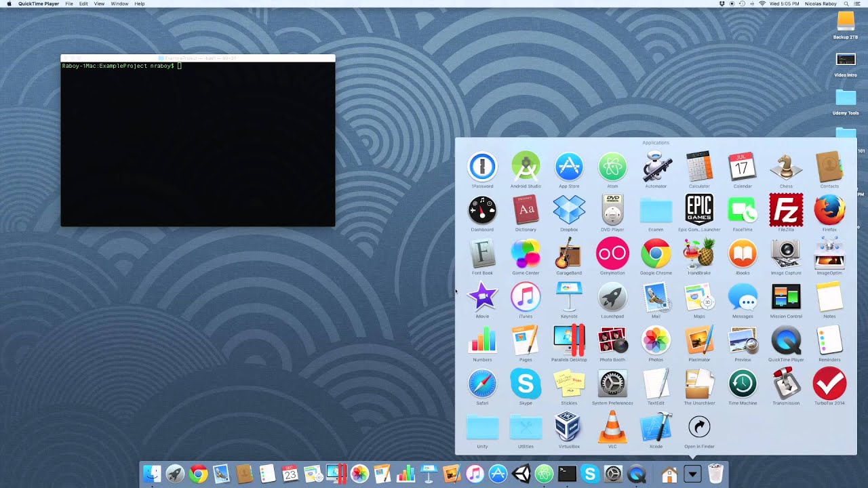Open the File menu

click(x=69, y=4)
